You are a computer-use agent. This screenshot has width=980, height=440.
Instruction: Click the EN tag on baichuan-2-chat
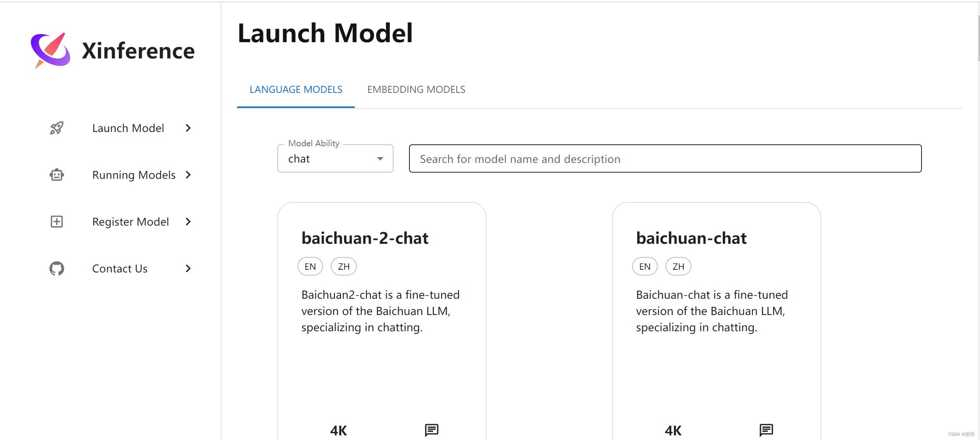pyautogui.click(x=310, y=267)
